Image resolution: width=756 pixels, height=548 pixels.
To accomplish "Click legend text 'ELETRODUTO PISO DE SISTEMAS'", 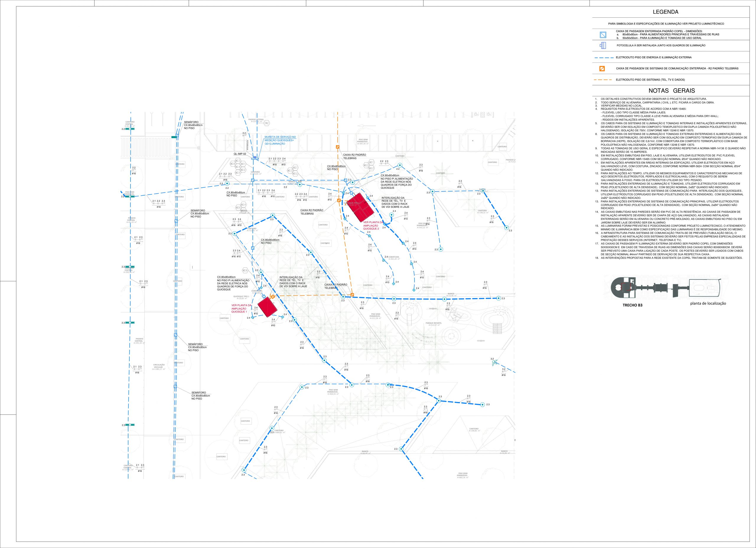I will 650,80.
